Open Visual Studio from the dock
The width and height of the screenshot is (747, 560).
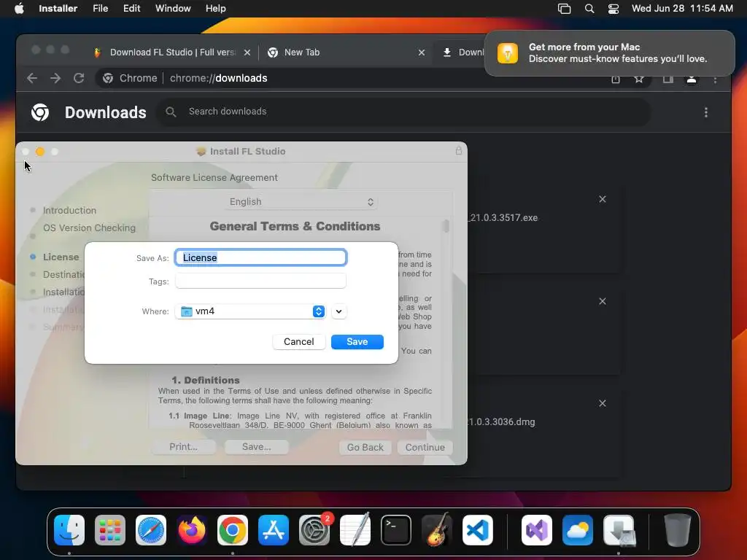click(x=537, y=530)
